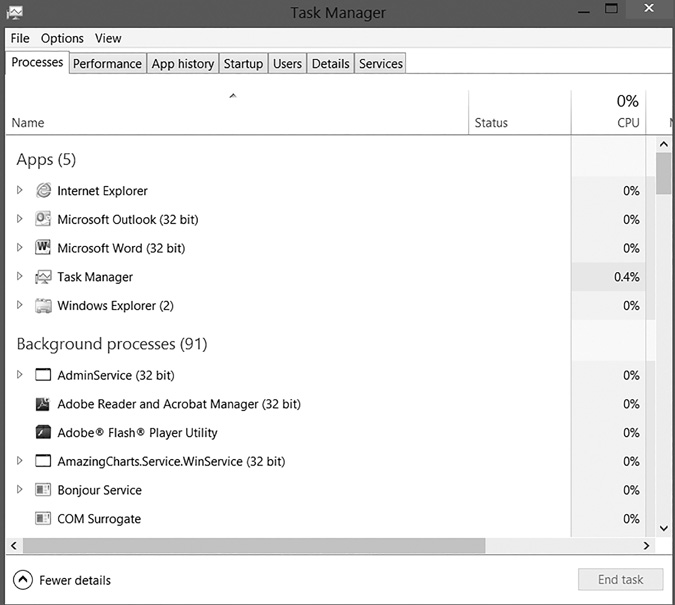This screenshot has height=605, width=675.
Task: Click the Adobe Reader and Acrobat Manager icon
Action: (x=43, y=404)
